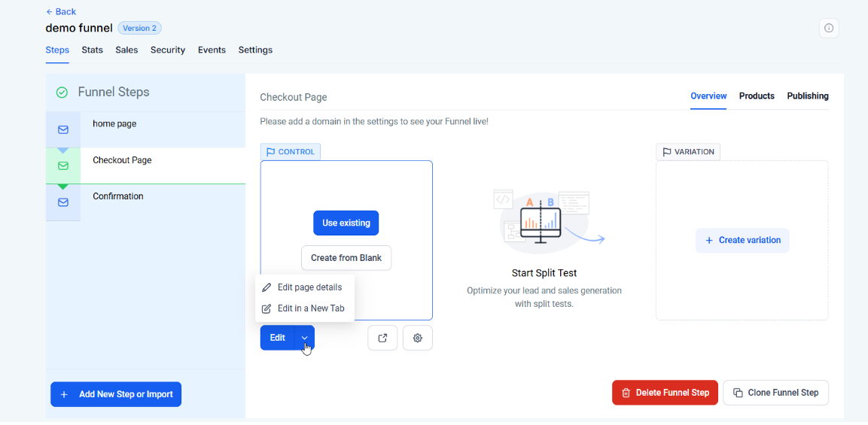Viewport: 868px width, 425px height.
Task: Click the info icon at top right
Action: point(829,29)
